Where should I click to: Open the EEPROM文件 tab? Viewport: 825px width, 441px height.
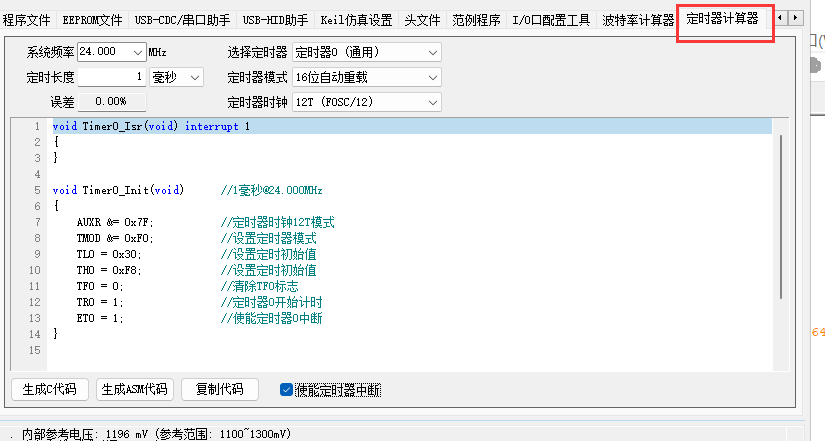pos(92,20)
